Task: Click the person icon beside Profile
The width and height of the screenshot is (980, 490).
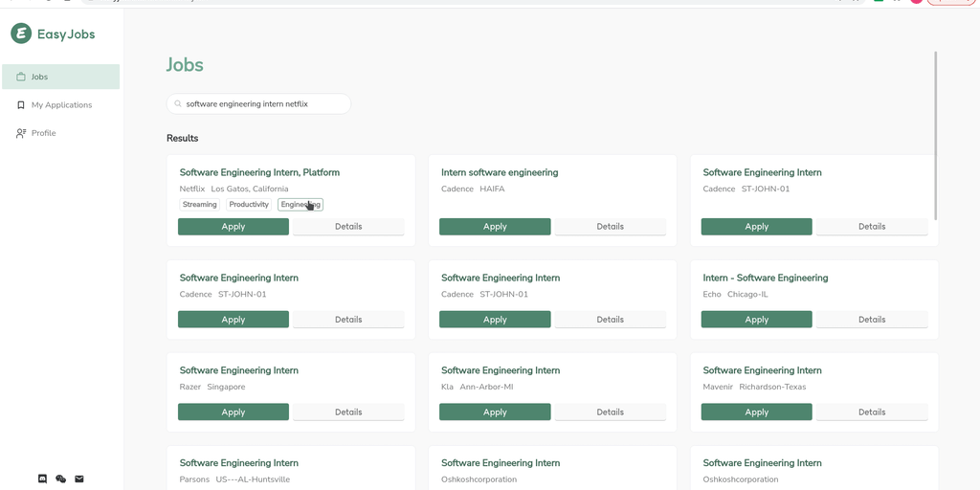Action: click(21, 133)
